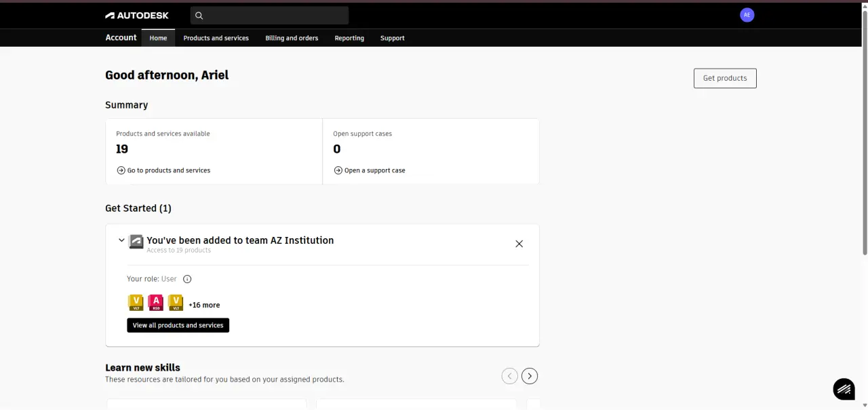Click View all products and services button
The height and width of the screenshot is (410, 868).
tap(178, 325)
